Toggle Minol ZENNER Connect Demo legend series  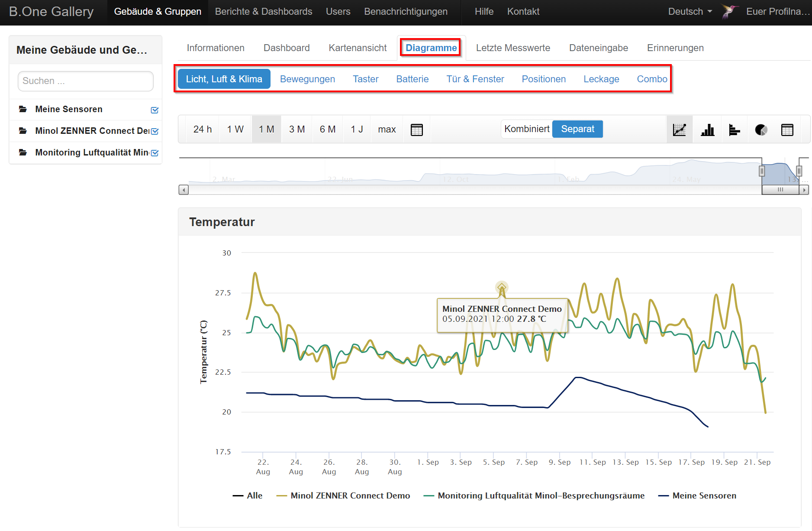coord(343,495)
